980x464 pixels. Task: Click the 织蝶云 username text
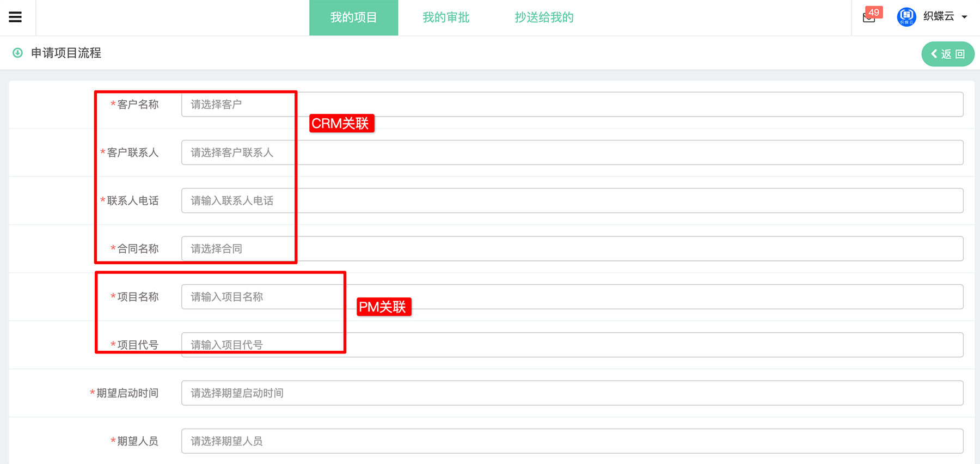pos(939,16)
